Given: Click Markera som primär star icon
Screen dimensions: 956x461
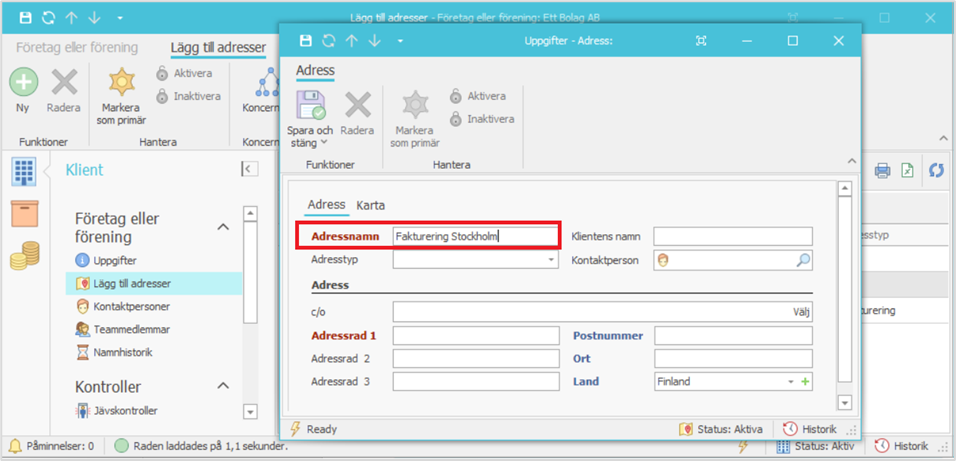Looking at the screenshot, I should coord(121,82).
